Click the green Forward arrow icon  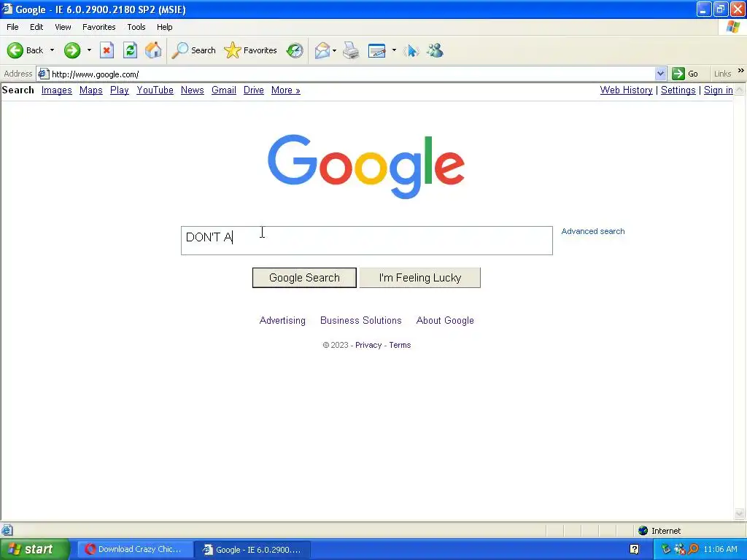[72, 50]
